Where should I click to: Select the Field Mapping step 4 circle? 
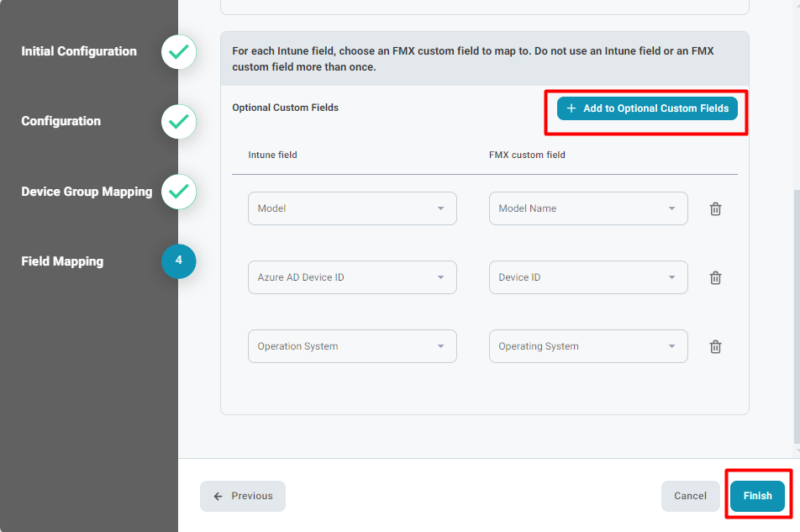[x=178, y=261]
